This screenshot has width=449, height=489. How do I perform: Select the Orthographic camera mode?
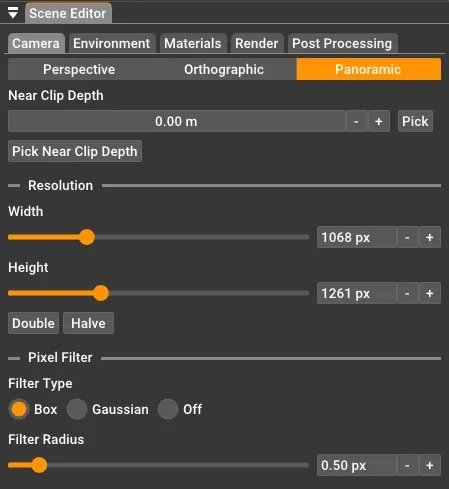(x=224, y=69)
